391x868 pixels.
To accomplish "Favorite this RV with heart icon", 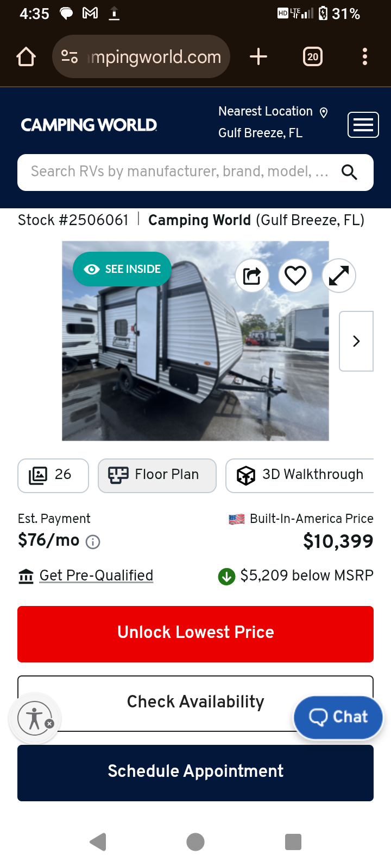I will click(x=295, y=276).
